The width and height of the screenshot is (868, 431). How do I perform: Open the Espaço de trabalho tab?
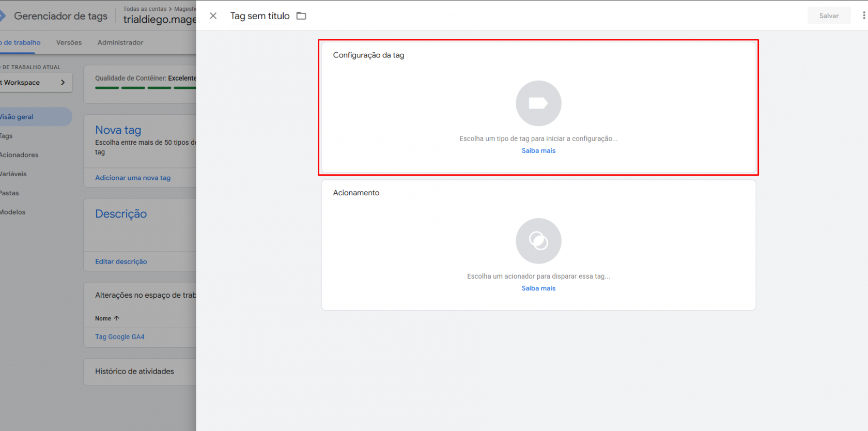(20, 42)
